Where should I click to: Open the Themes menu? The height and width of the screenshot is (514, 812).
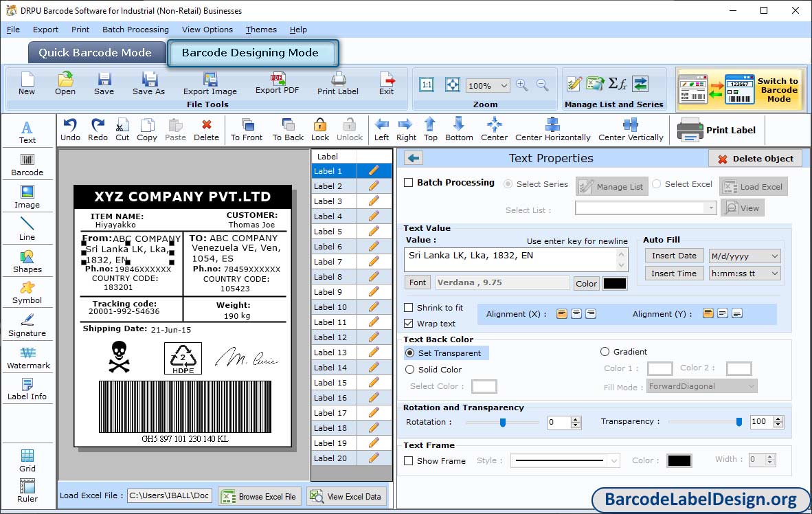point(261,30)
